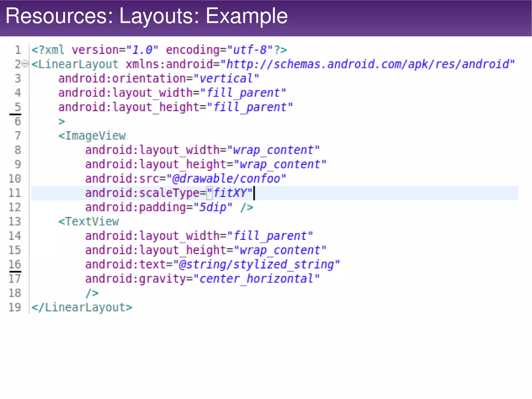Click the <ImageView opening tag

[x=92, y=136]
